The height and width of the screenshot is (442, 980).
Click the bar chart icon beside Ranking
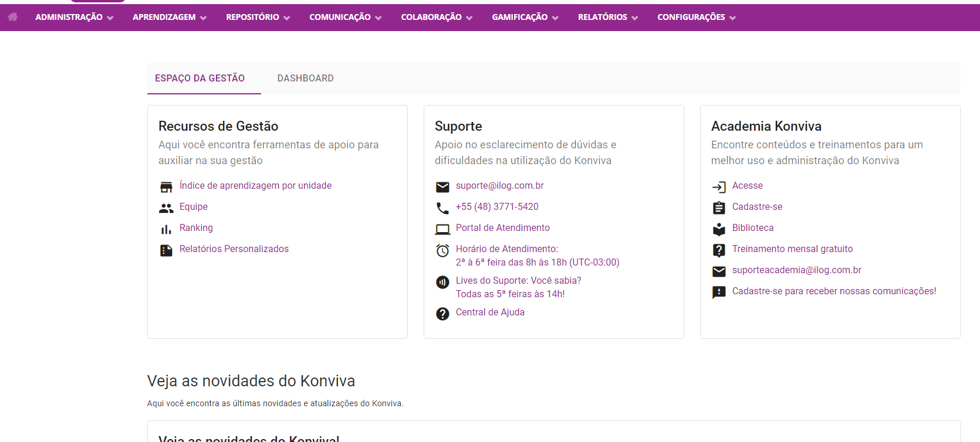(x=166, y=229)
